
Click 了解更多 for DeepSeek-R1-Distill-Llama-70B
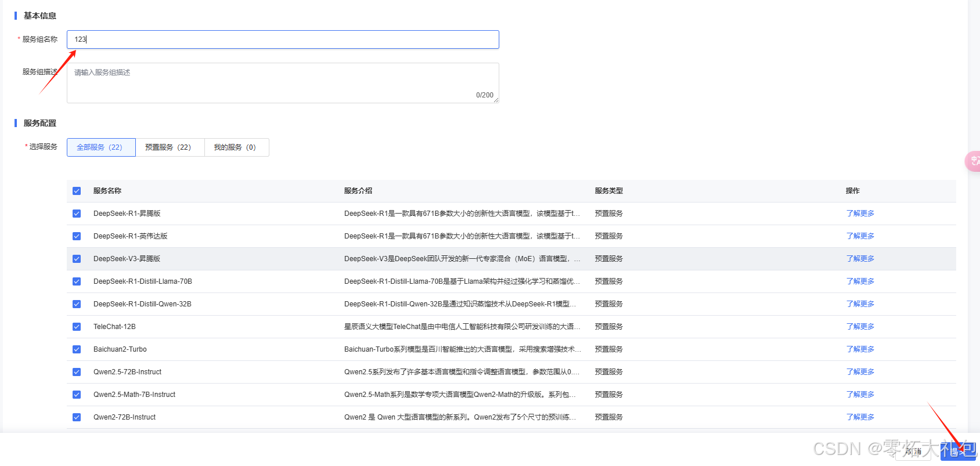coord(860,281)
